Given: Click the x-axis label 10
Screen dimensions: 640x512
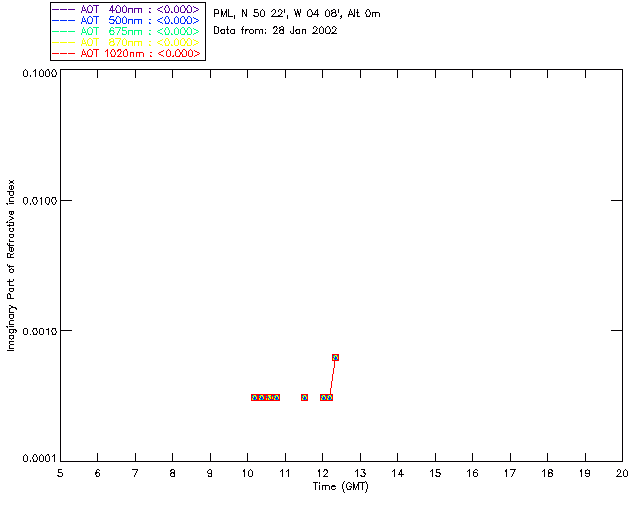Looking at the screenshot, I should tap(248, 473).
